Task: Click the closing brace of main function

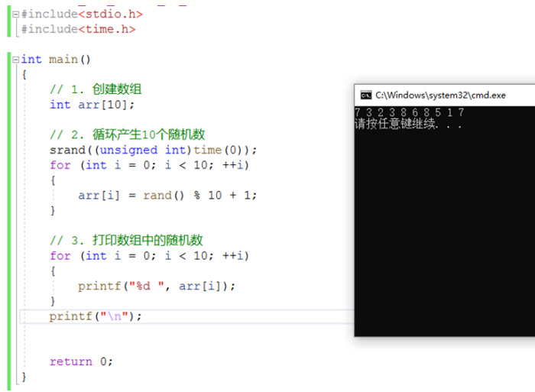Action: [x=24, y=376]
